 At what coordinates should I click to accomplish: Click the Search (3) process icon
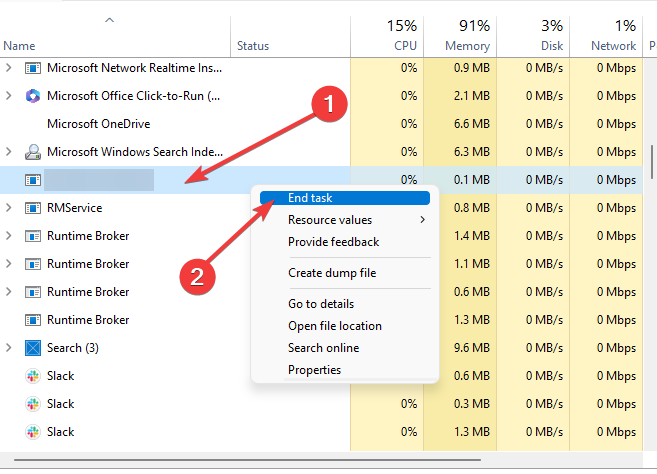click(33, 348)
